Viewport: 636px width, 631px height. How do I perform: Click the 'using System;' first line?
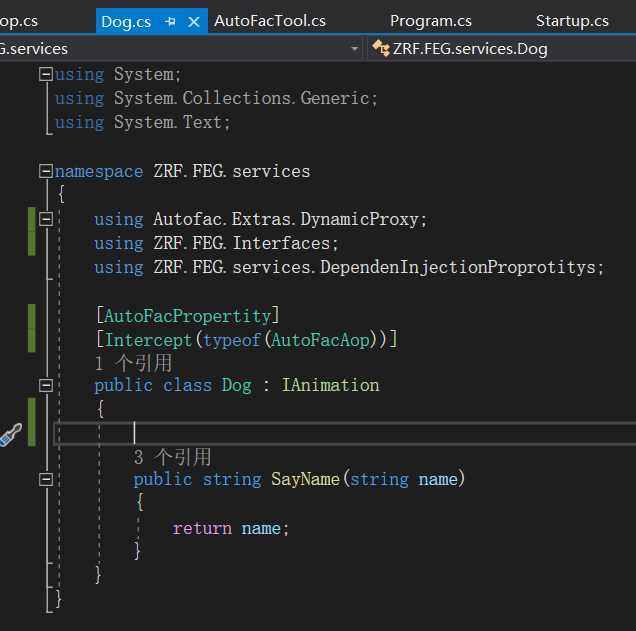click(118, 74)
